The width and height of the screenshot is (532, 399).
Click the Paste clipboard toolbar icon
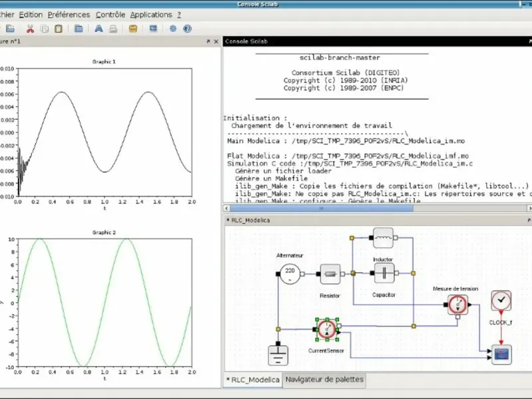pos(59,29)
